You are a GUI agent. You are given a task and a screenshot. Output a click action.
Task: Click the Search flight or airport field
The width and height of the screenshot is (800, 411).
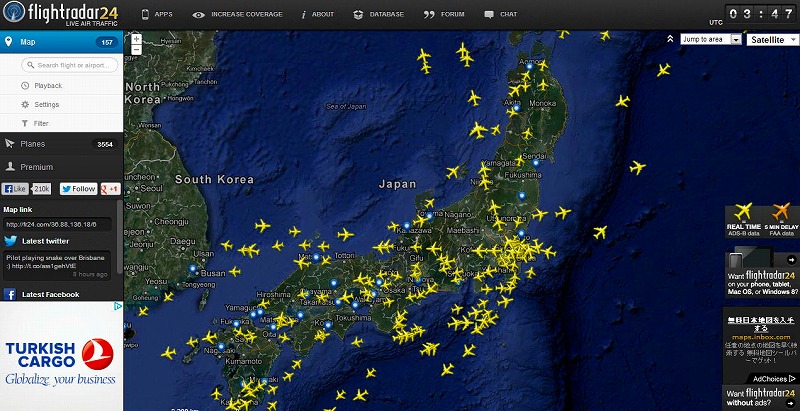[70, 64]
